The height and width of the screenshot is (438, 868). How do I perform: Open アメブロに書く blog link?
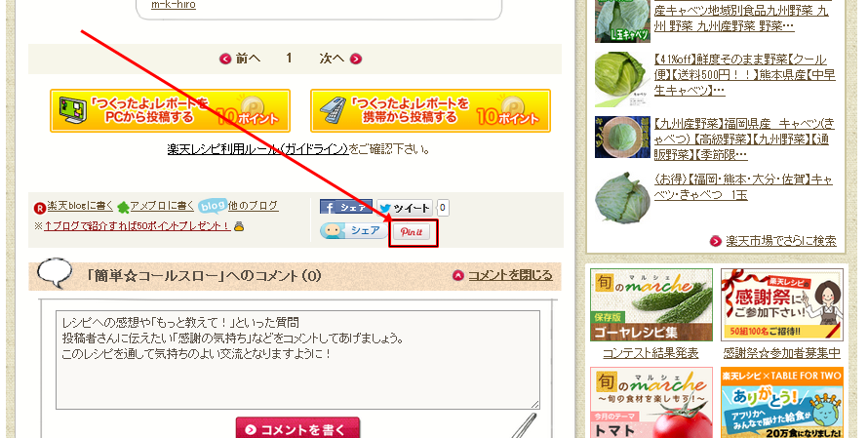coord(155,206)
